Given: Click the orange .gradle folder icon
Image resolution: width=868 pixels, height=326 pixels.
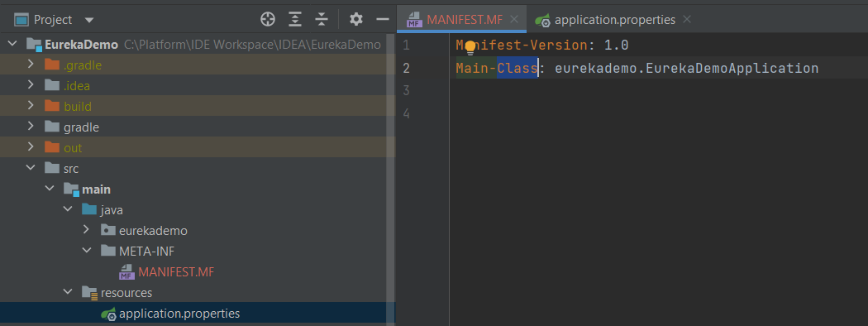Looking at the screenshot, I should click(x=52, y=65).
